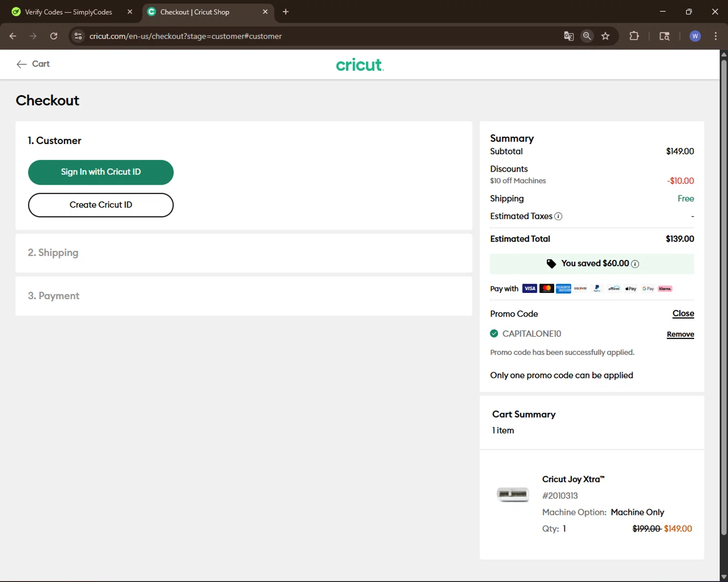Click the '1 item' cart count text

(x=503, y=430)
